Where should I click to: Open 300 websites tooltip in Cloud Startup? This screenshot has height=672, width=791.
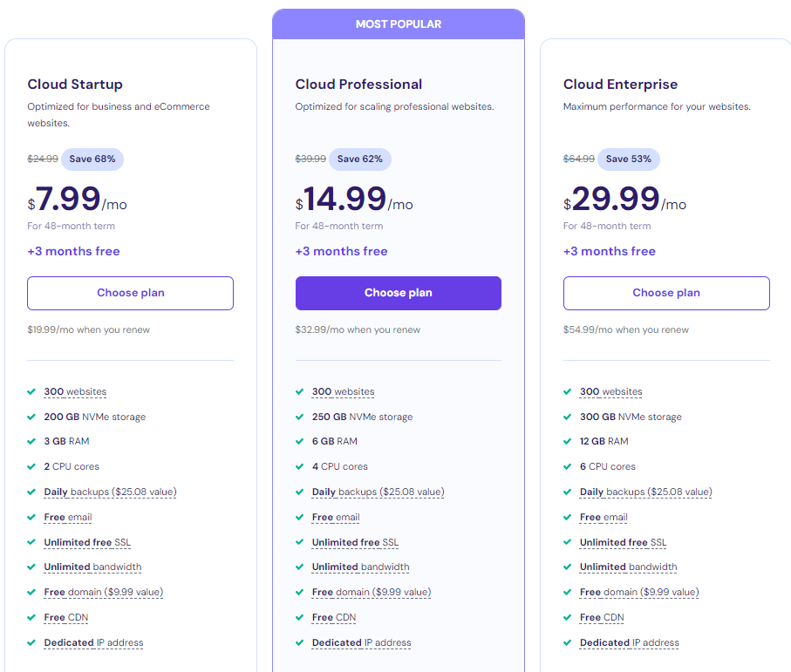pos(75,391)
